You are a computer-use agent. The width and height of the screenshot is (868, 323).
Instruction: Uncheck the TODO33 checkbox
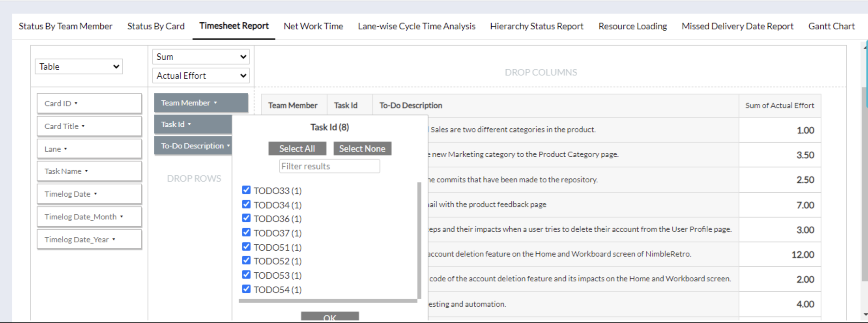pyautogui.click(x=246, y=190)
